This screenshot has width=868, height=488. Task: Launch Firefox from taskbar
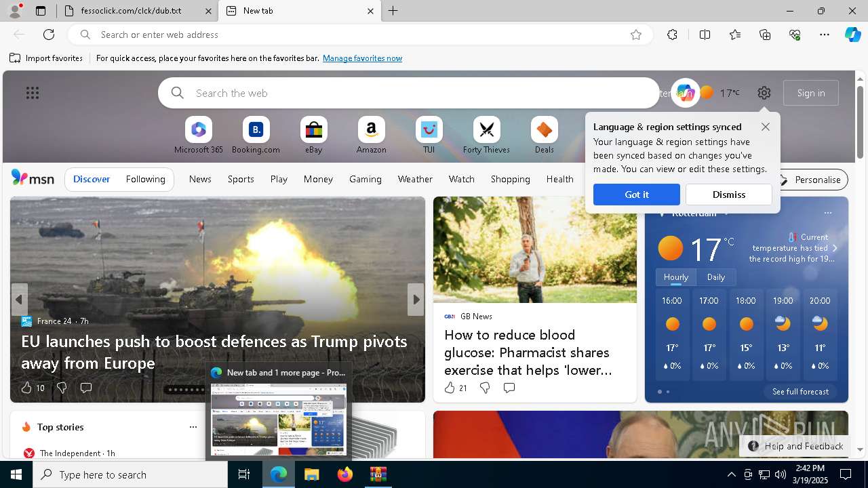[x=344, y=474]
